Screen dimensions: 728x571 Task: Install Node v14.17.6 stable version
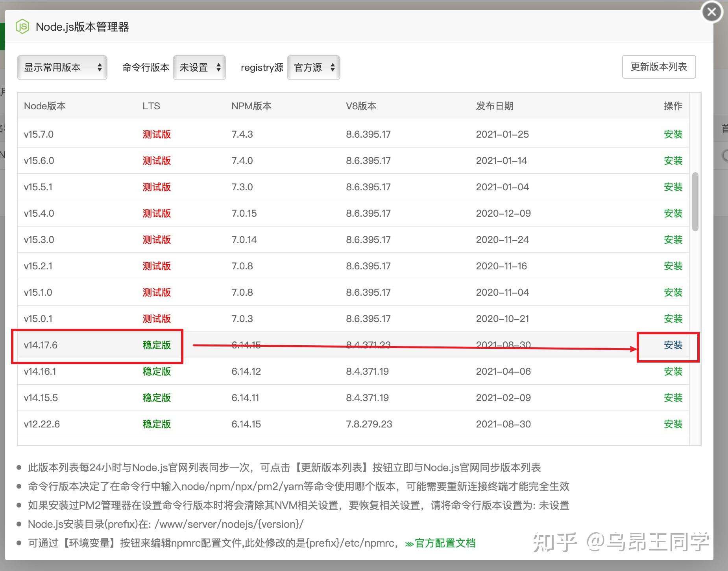click(x=673, y=345)
